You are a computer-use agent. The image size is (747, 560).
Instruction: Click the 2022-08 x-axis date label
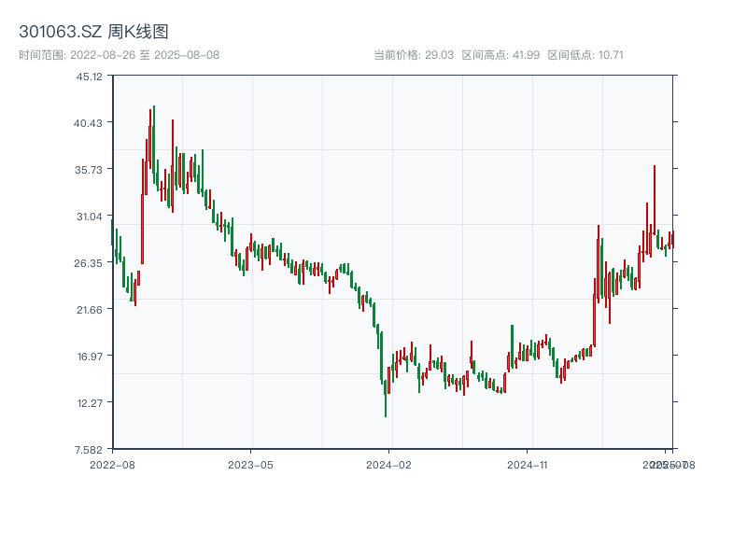112,464
